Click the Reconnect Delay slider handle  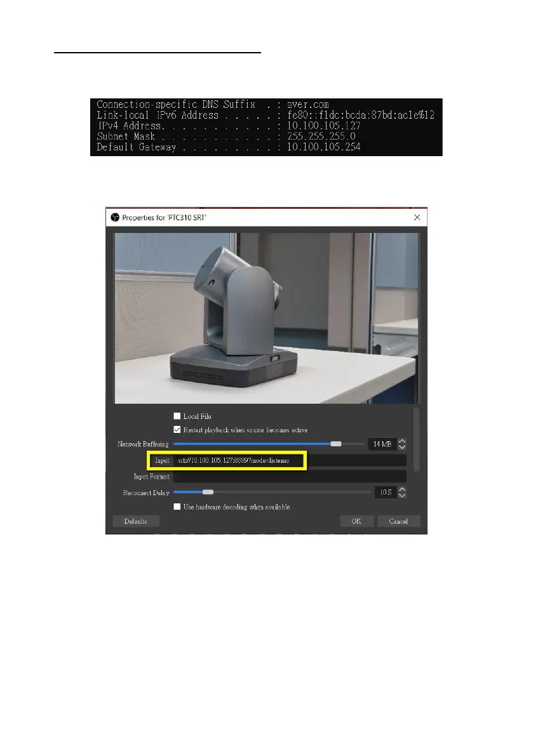207,492
